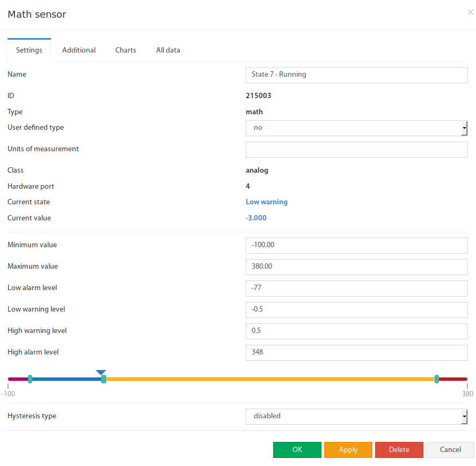Image resolution: width=476 pixels, height=466 pixels.
Task: Close the Math sensor dialog
Action: pos(471,12)
